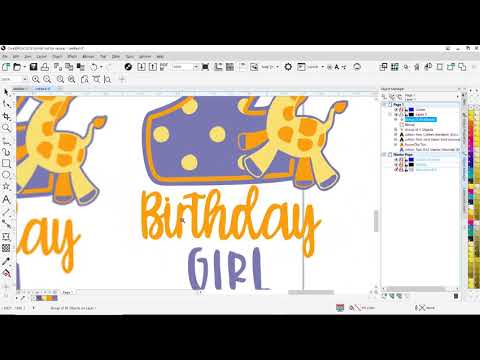Click the Zoom Out magnifier icon

47,79
